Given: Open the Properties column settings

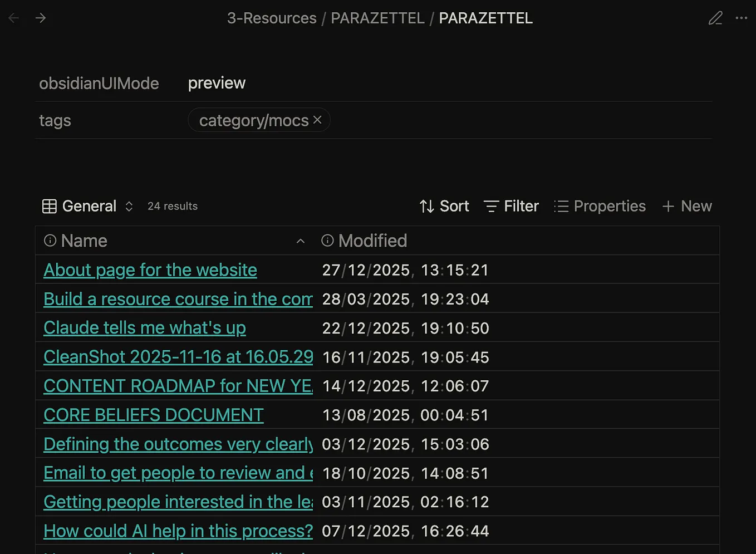Looking at the screenshot, I should [x=600, y=206].
